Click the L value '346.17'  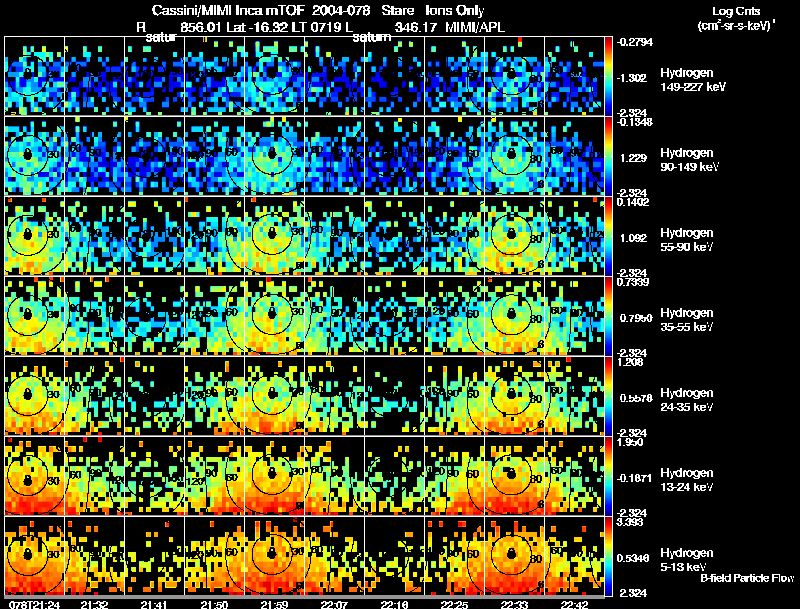[416, 27]
